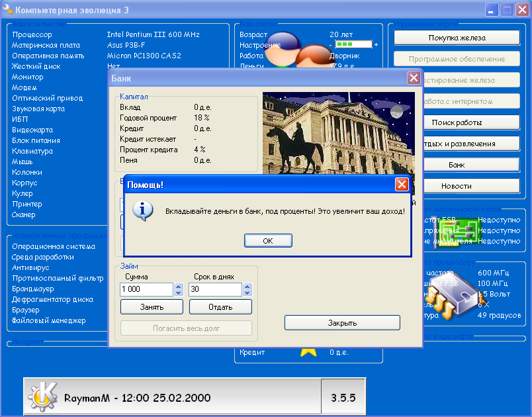Click the Micron PC1300 CAS2 value

[x=144, y=56]
